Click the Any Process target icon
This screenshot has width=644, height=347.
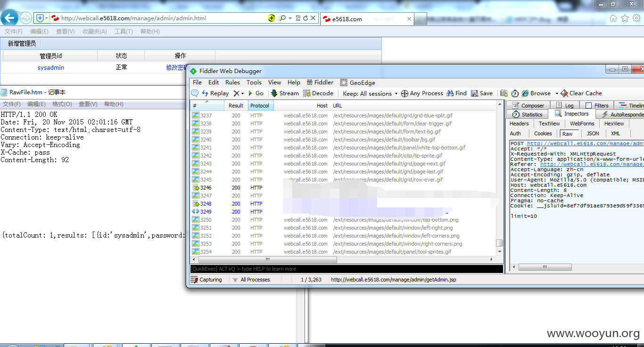(x=405, y=93)
